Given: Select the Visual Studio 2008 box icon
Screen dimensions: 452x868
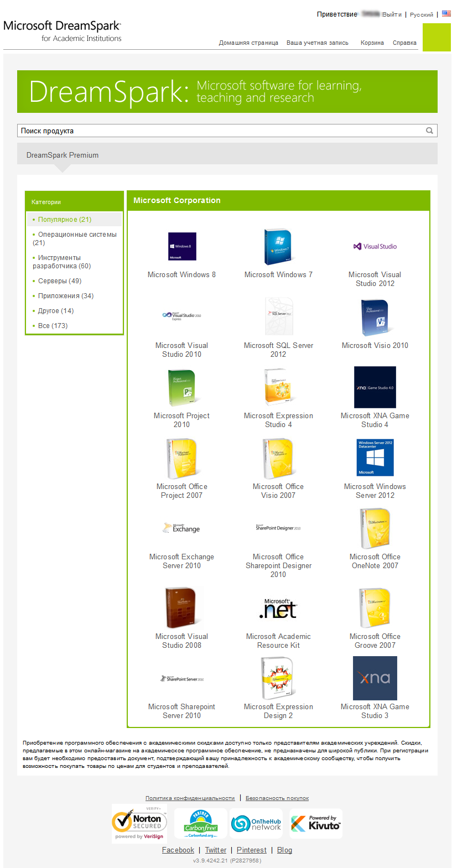Looking at the screenshot, I should [181, 608].
